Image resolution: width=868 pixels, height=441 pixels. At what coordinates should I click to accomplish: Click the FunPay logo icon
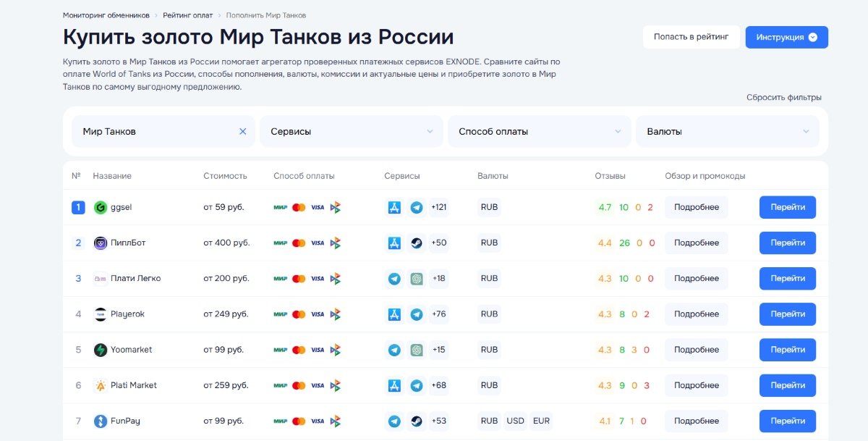[101, 421]
